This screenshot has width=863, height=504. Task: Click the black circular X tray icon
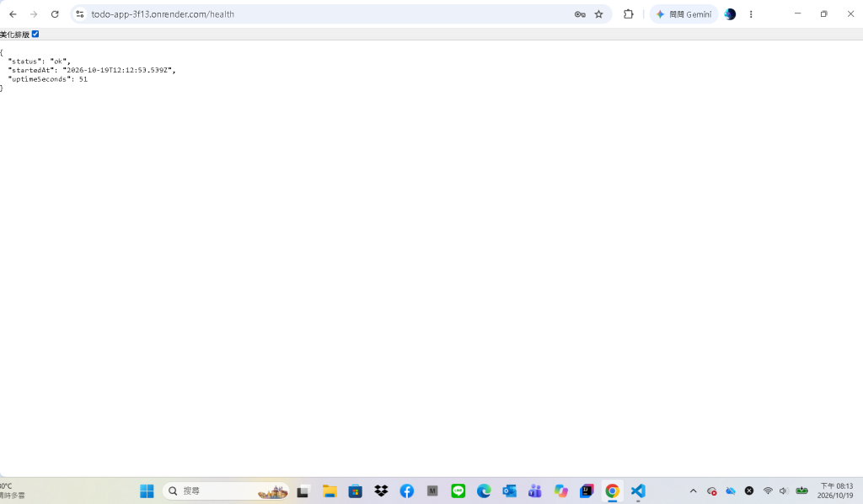[x=749, y=491]
